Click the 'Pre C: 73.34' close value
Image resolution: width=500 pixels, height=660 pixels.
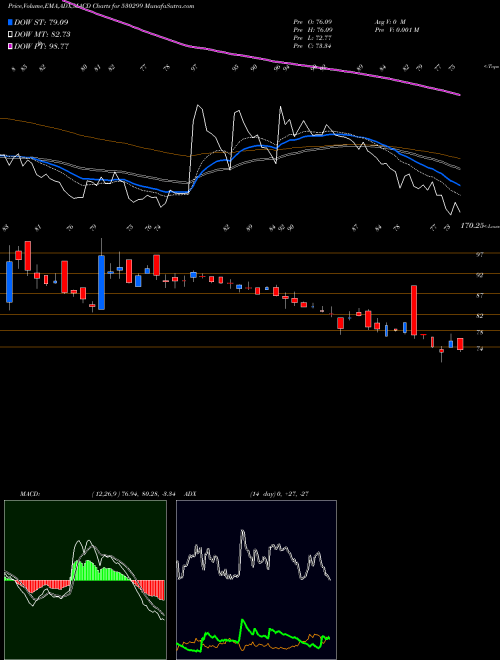click(313, 46)
